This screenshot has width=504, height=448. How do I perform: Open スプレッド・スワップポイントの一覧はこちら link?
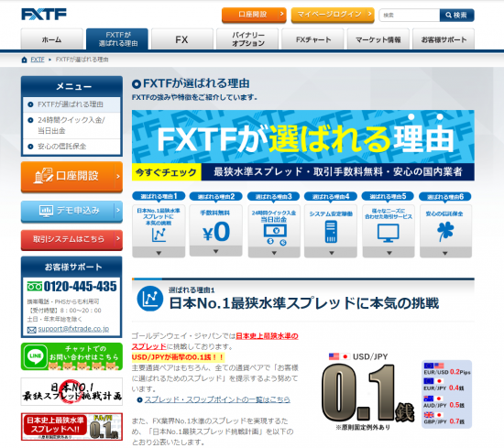click(217, 399)
